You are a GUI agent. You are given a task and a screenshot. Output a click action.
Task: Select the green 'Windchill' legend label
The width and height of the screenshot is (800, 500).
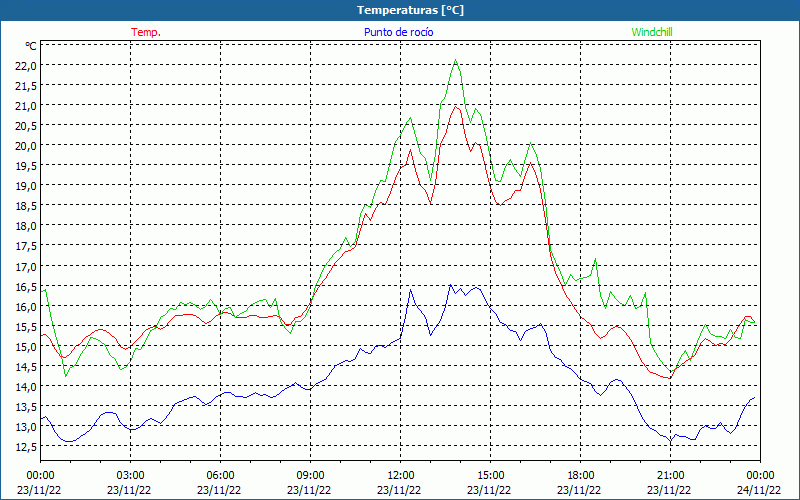pyautogui.click(x=652, y=32)
